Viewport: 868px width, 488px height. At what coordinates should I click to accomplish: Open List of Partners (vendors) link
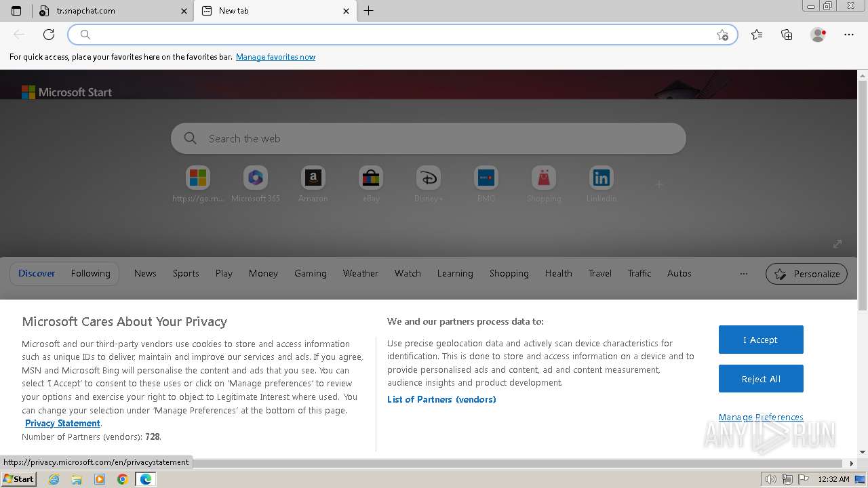(441, 399)
